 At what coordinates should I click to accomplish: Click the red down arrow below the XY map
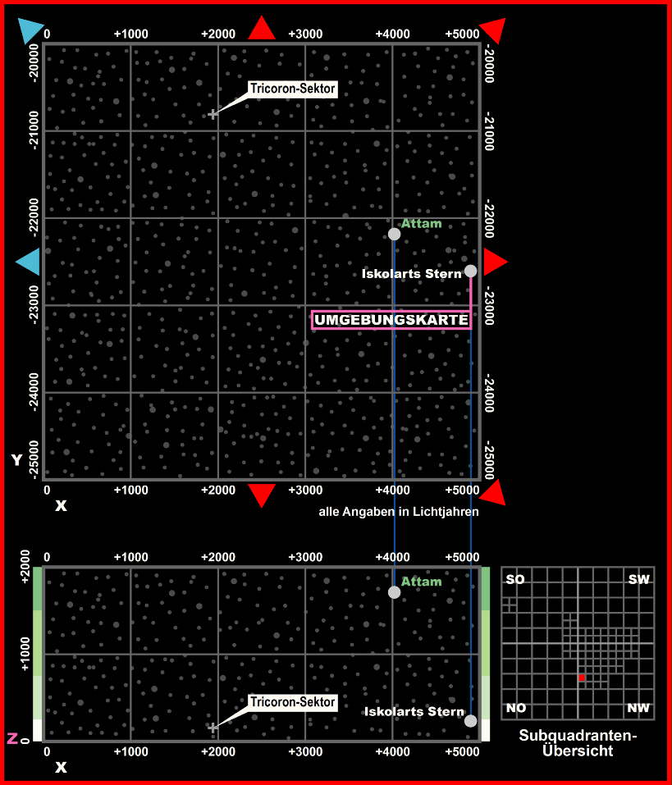coord(262,495)
